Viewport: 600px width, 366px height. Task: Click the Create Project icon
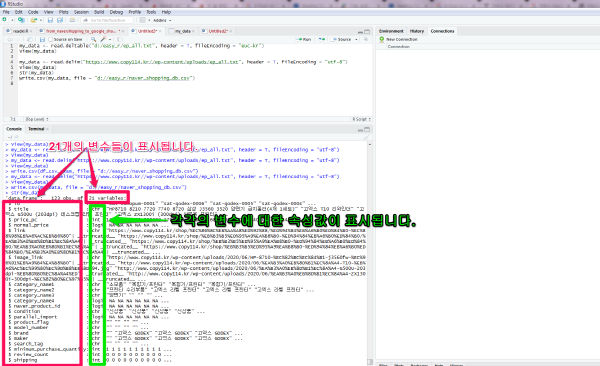21,20
